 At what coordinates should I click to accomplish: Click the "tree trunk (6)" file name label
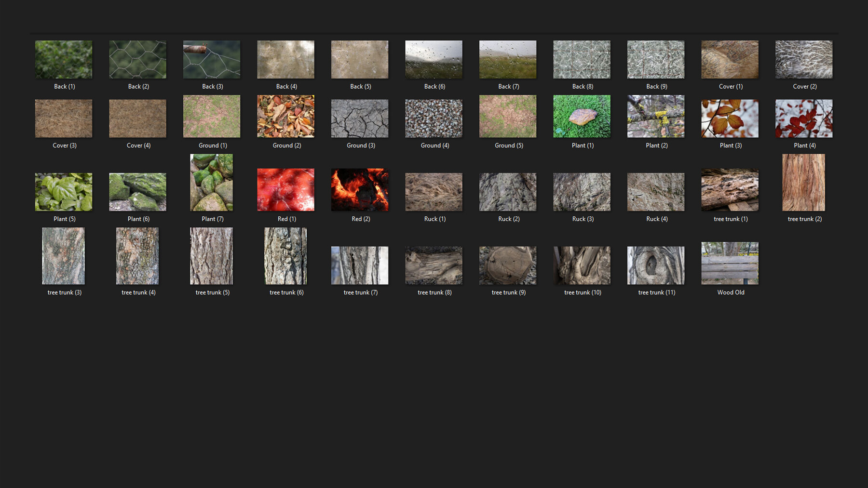click(286, 292)
